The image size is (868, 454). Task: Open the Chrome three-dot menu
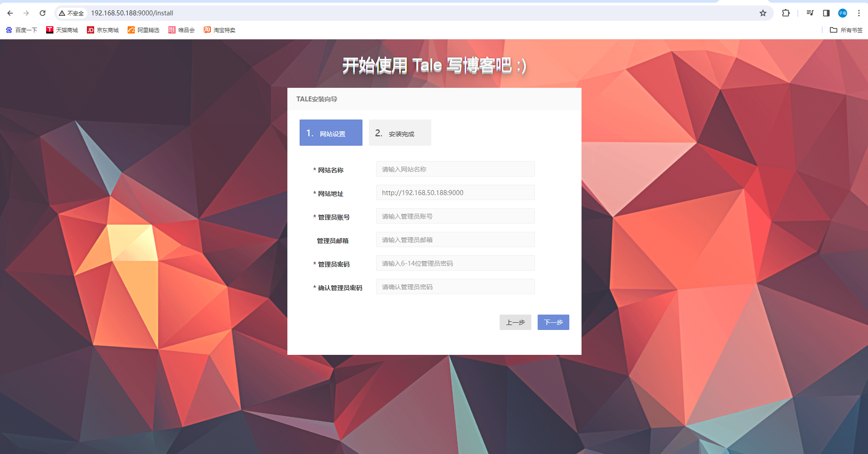tap(859, 13)
